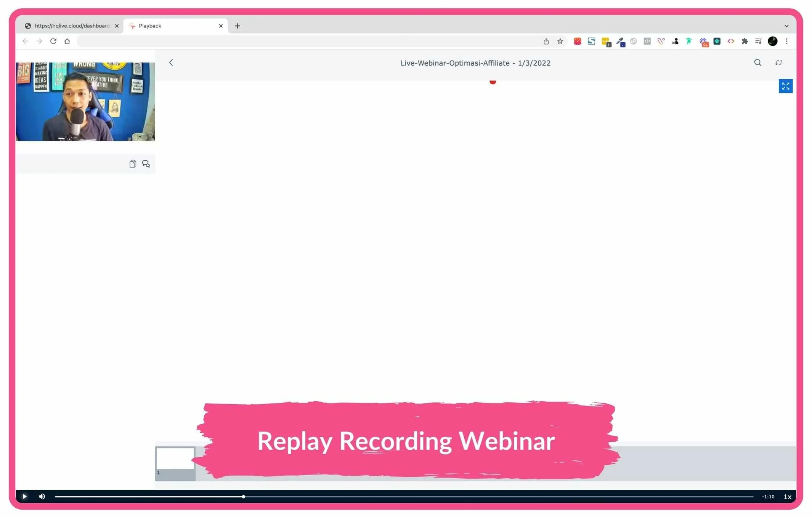Open search in recording icon
The width and height of the screenshot is (812, 518).
(x=757, y=63)
